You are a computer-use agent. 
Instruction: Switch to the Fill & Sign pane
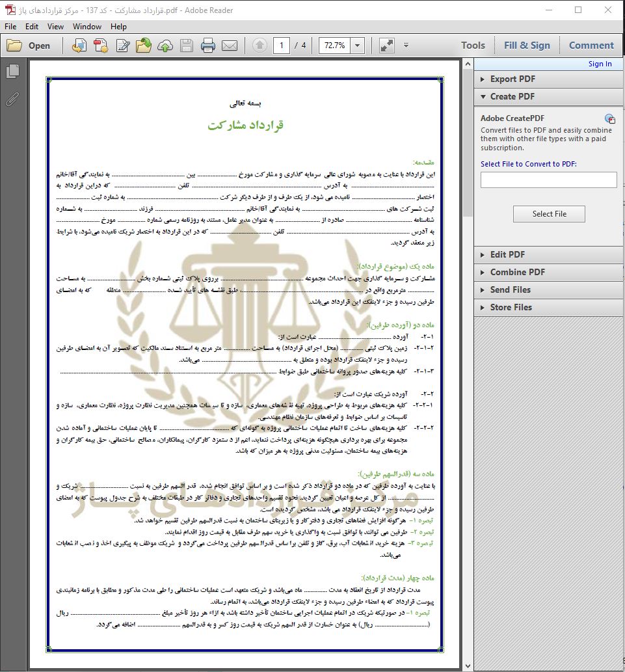(x=527, y=46)
